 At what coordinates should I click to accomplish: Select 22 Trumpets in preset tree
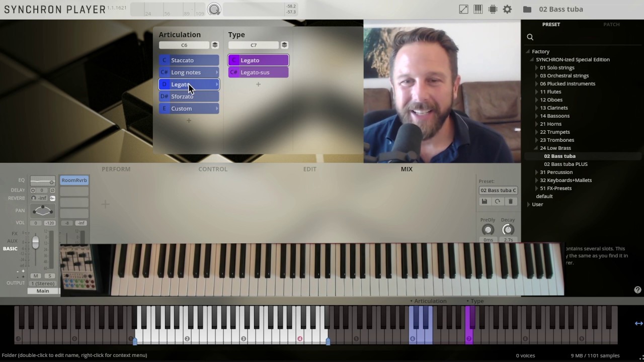coord(555,132)
